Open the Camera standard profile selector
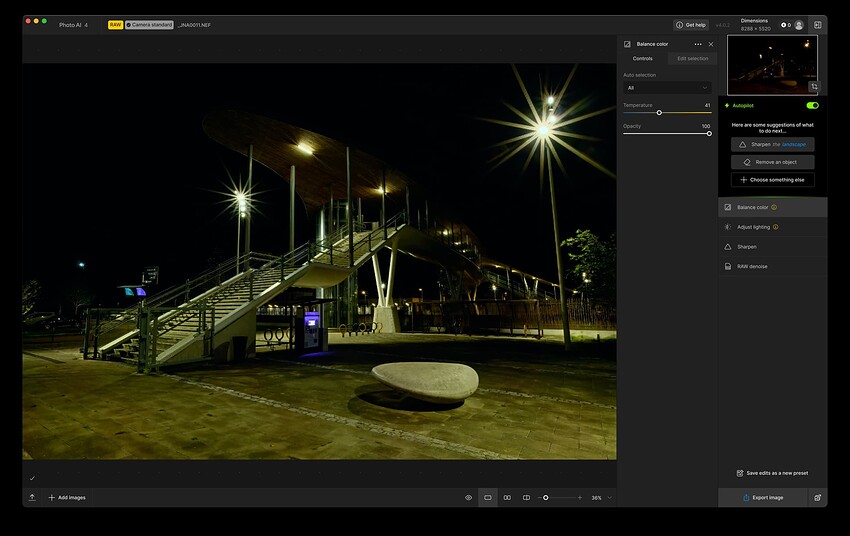The height and width of the screenshot is (536, 850). pos(149,24)
